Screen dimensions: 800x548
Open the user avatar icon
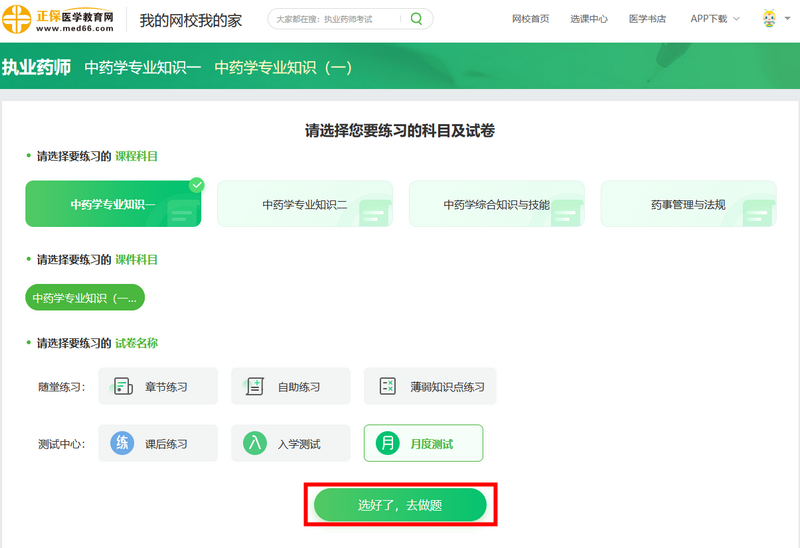click(768, 19)
